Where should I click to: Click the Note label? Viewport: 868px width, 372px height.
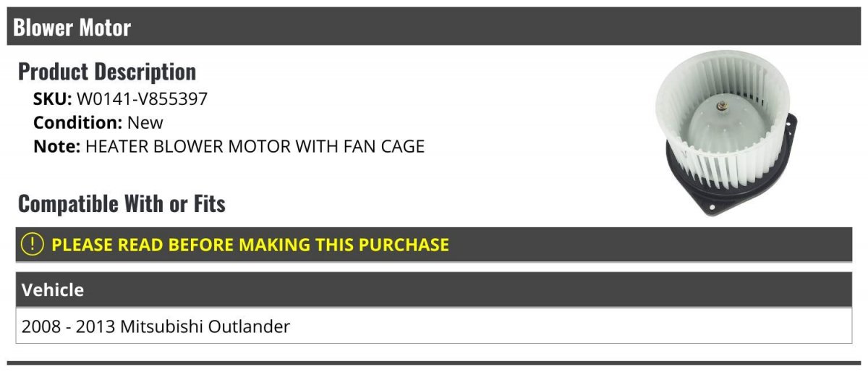click(x=56, y=146)
